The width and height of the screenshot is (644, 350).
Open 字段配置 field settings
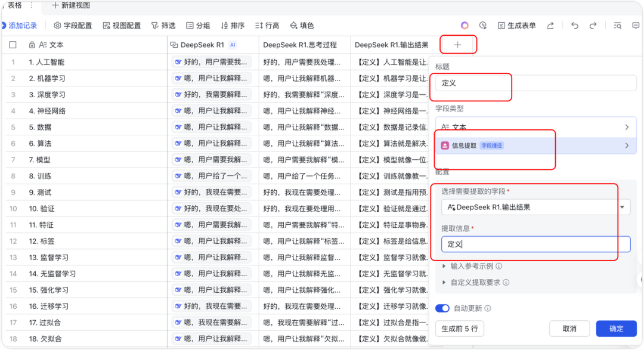point(73,26)
